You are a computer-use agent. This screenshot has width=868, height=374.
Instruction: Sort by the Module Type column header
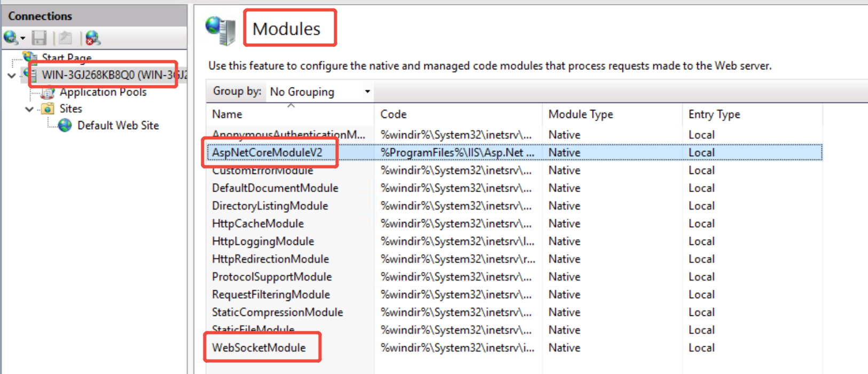[x=580, y=114]
